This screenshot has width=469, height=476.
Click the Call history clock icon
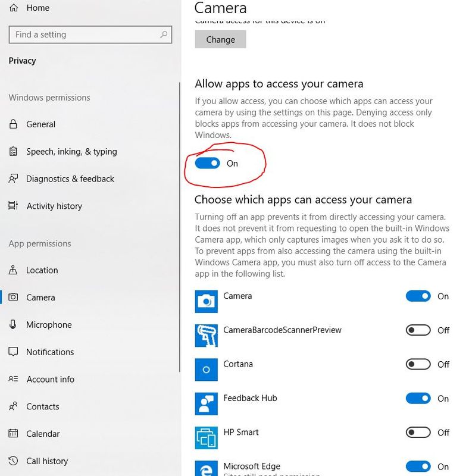(x=13, y=461)
